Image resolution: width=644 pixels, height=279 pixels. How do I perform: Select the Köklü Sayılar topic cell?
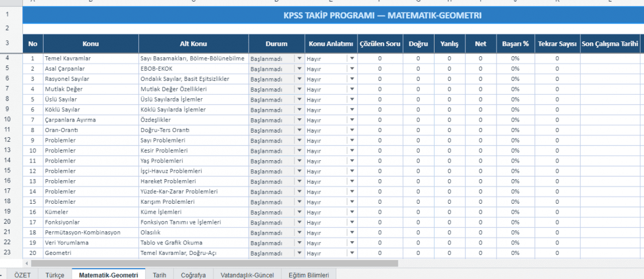(x=91, y=110)
